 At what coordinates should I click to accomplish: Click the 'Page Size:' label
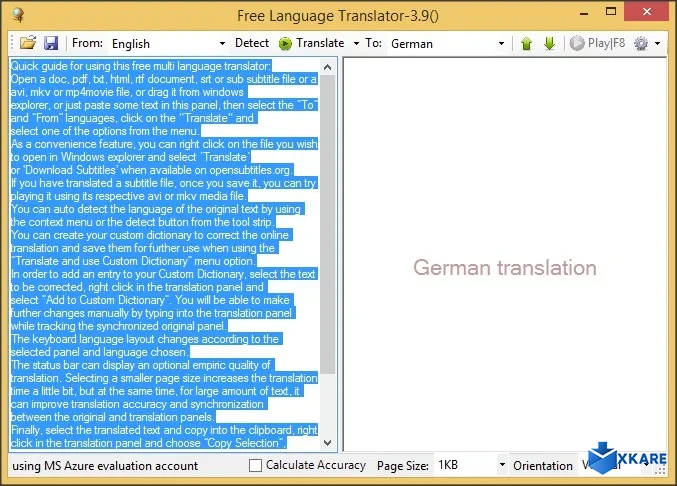point(402,466)
